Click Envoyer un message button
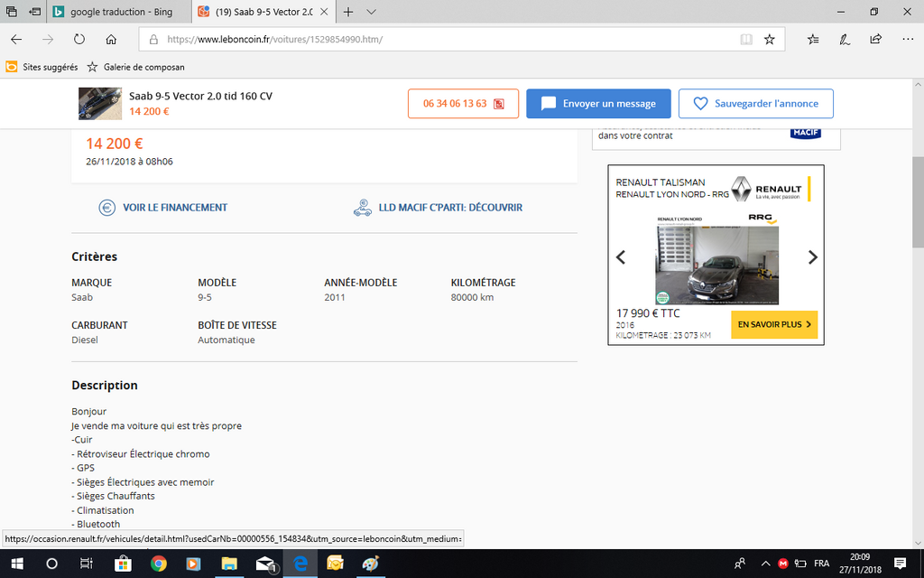924x578 pixels. coord(599,104)
